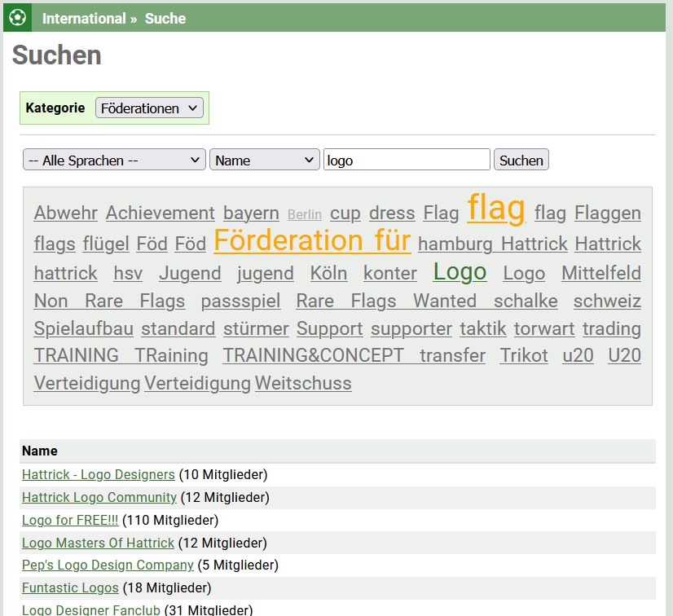Click the soccer ball icon in header
Viewport: 673px width, 616px height.
coord(18,17)
